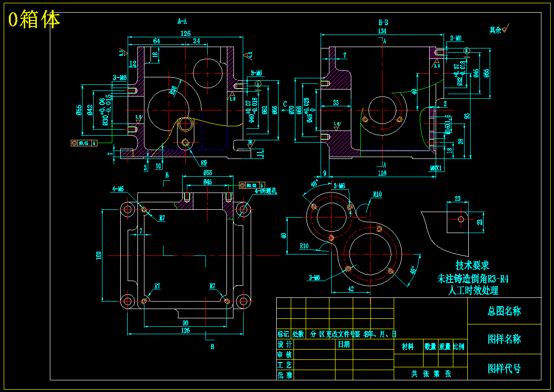Image resolution: width=554 pixels, height=392 pixels.
Task: Select the Ø70 diameter dimension
Action: pos(292,110)
